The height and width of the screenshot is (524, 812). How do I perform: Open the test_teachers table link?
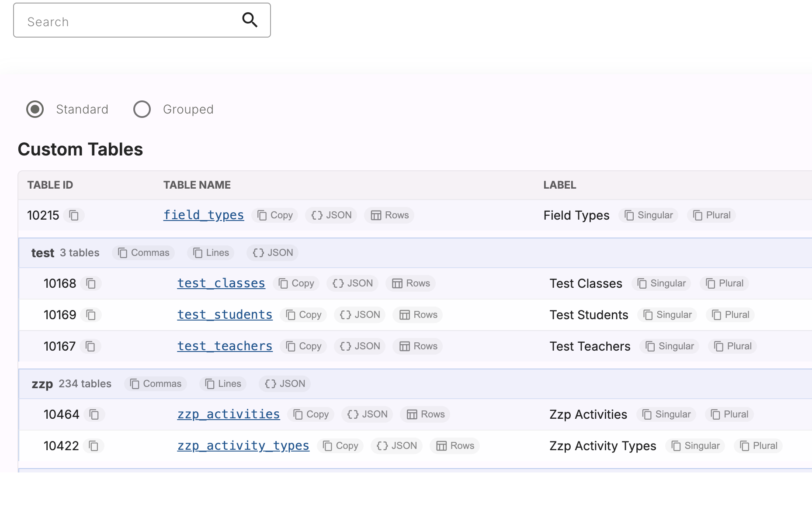[x=225, y=346]
